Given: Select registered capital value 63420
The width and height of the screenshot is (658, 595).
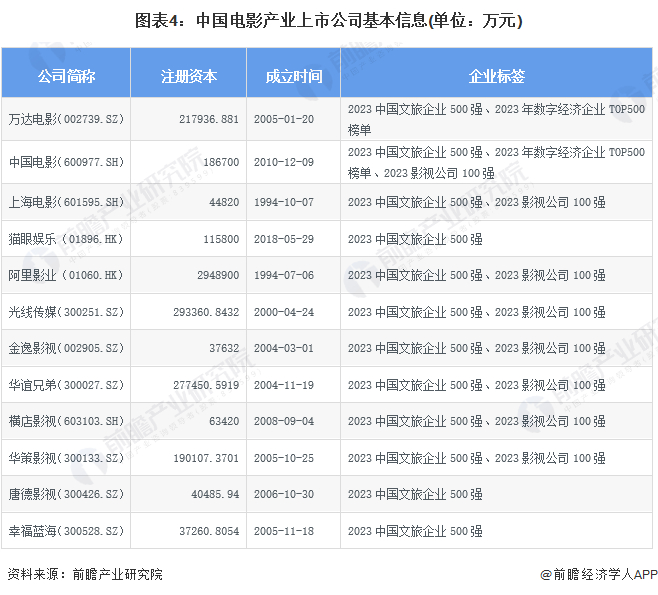Looking at the screenshot, I should click(x=224, y=421).
